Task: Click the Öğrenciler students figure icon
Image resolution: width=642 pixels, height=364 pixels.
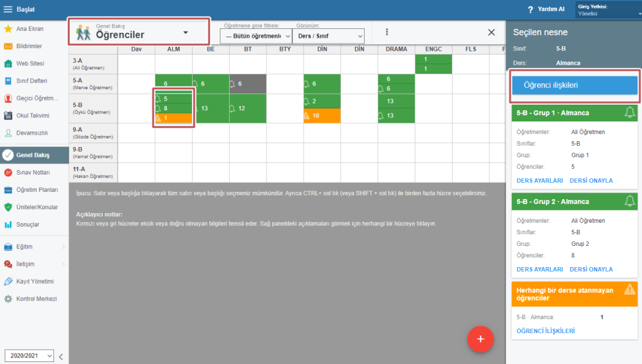Action: point(83,32)
